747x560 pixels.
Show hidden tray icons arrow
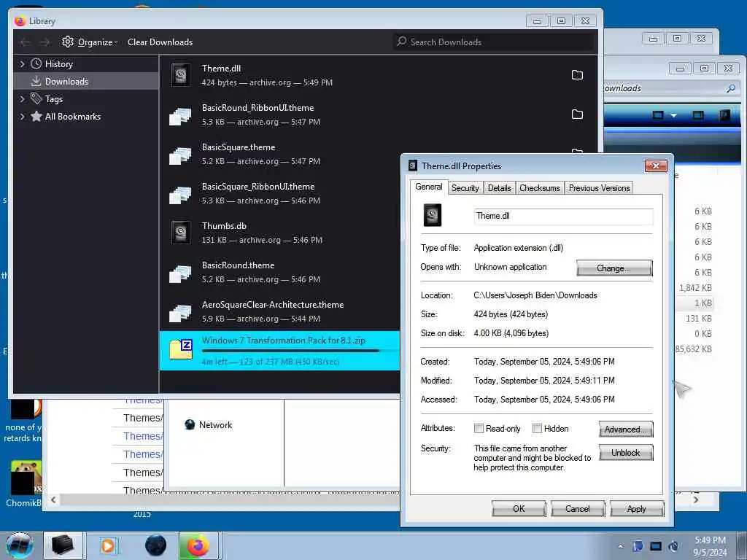620,546
